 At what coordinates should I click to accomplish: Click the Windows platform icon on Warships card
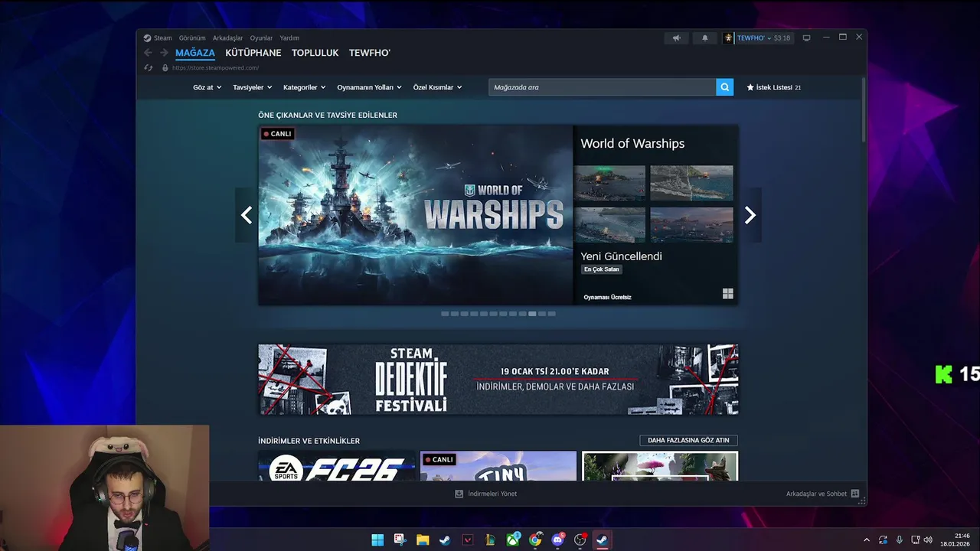point(727,294)
